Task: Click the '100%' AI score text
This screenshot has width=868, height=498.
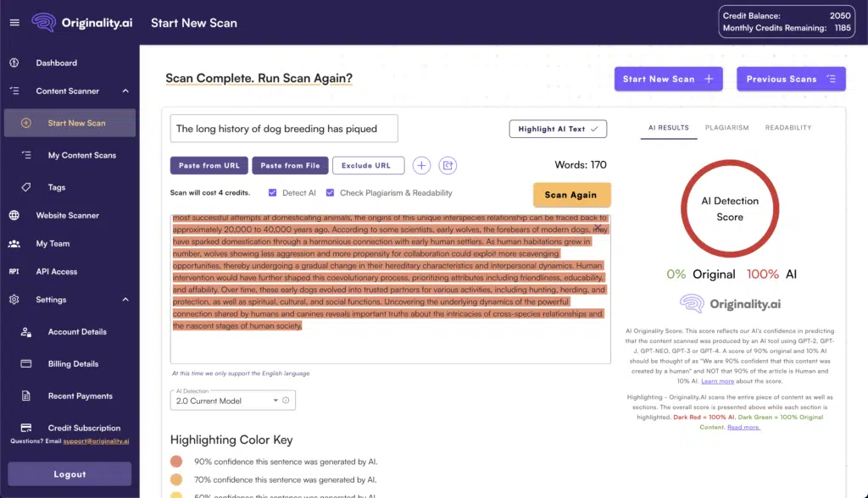Action: 762,274
